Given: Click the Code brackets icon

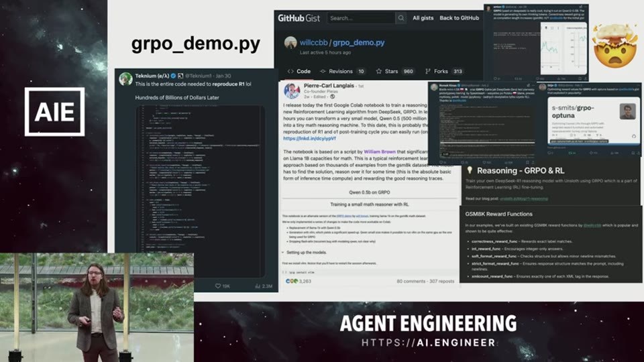Looking at the screenshot, I should [290, 72].
